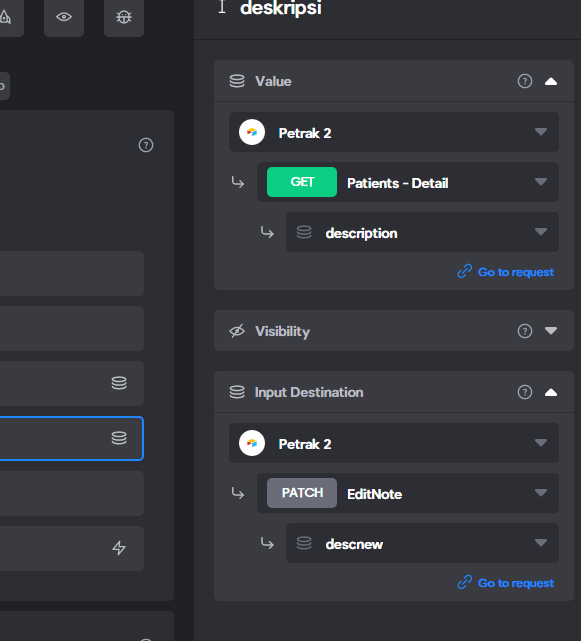Click the gray PATCH method badge
The width and height of the screenshot is (581, 641).
[x=302, y=493]
